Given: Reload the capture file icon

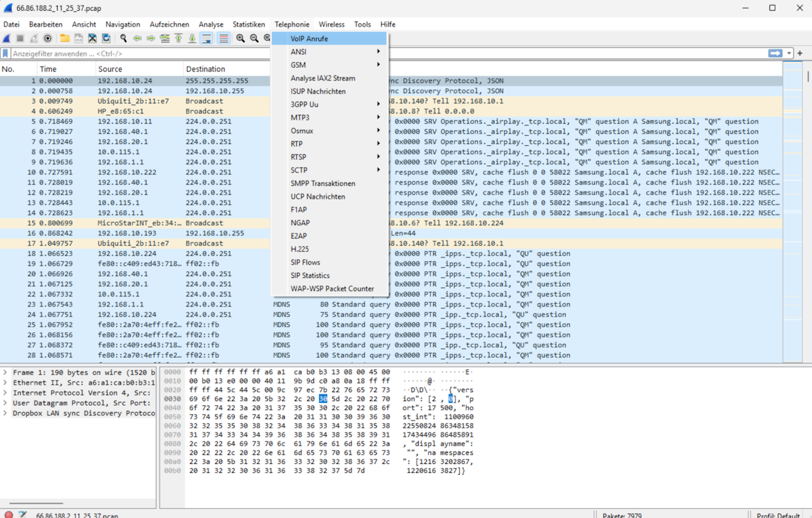Looking at the screenshot, I should [107, 38].
